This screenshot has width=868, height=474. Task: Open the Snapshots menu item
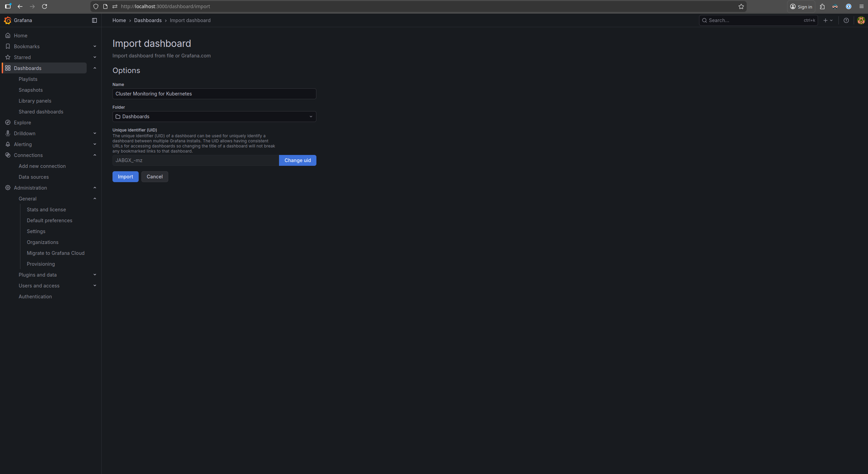pyautogui.click(x=31, y=90)
